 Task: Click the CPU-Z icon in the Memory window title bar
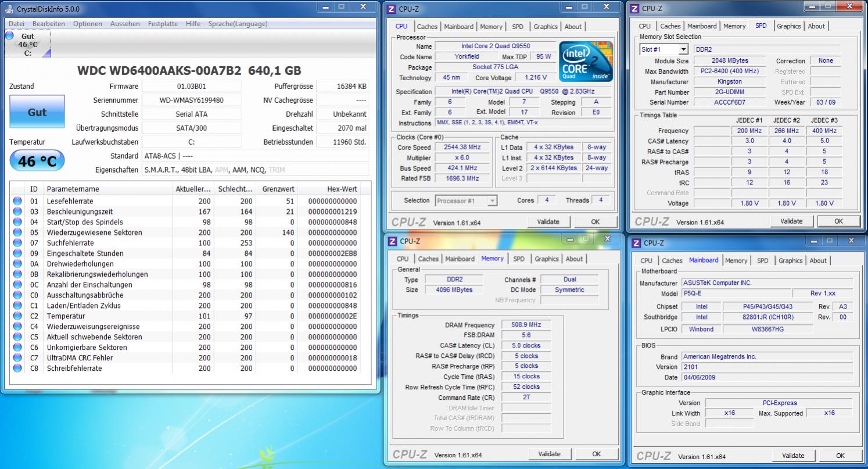pos(392,241)
